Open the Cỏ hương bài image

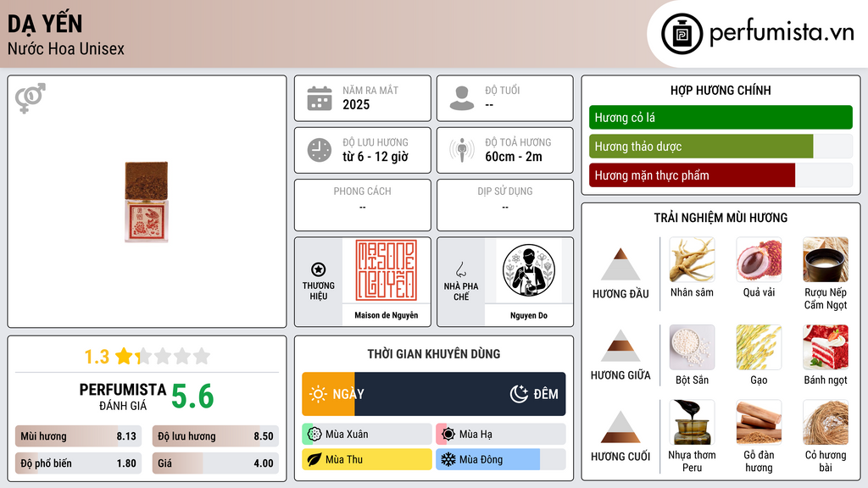826,423
